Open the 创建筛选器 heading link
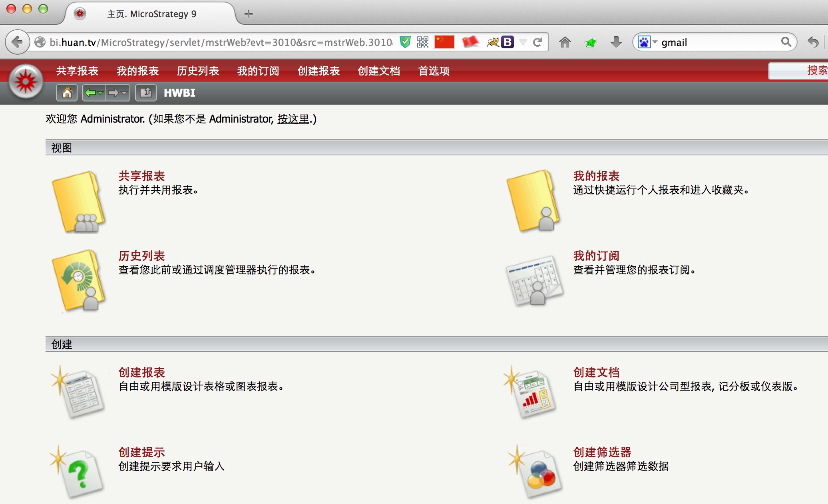 [602, 452]
